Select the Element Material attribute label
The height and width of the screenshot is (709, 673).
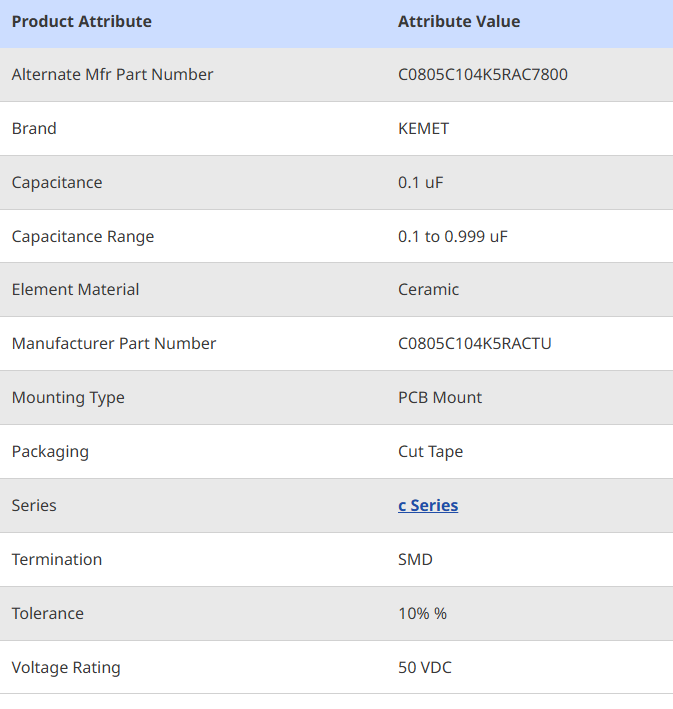[x=75, y=289]
